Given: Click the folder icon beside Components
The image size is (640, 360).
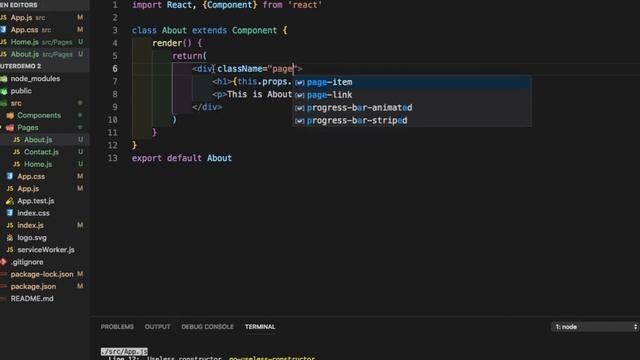Looking at the screenshot, I should pyautogui.click(x=10, y=116).
